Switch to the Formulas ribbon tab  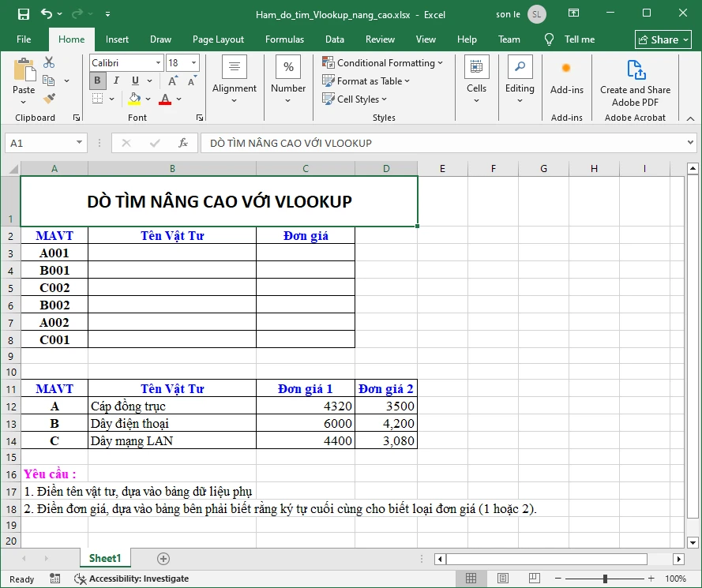tap(284, 39)
